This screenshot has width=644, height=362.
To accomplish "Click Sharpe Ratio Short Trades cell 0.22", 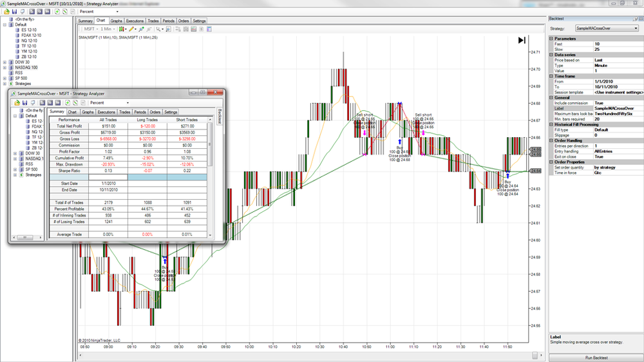I will point(187,171).
